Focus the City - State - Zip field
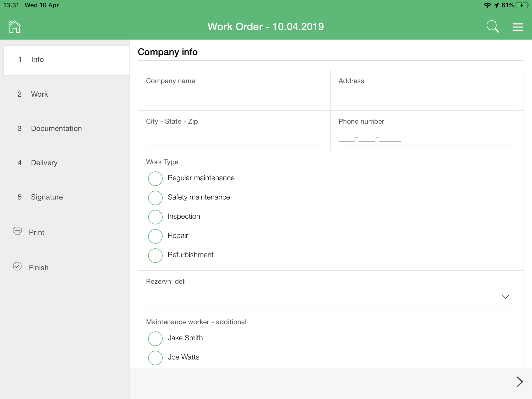The height and width of the screenshot is (399, 532). coord(234,131)
